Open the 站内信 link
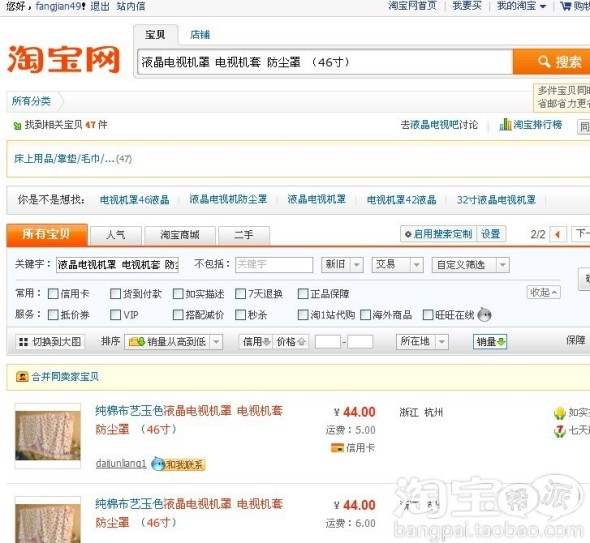The image size is (590, 543). click(131, 6)
